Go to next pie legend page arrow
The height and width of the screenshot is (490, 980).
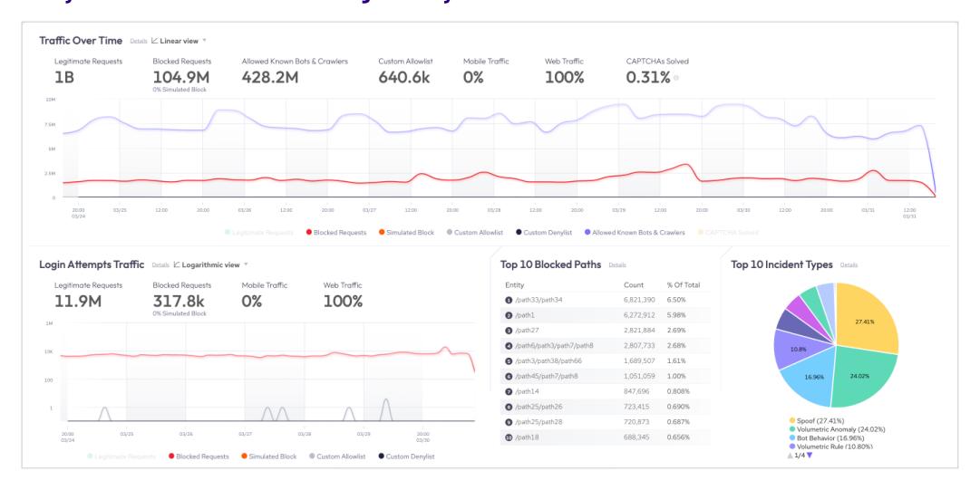pos(810,456)
